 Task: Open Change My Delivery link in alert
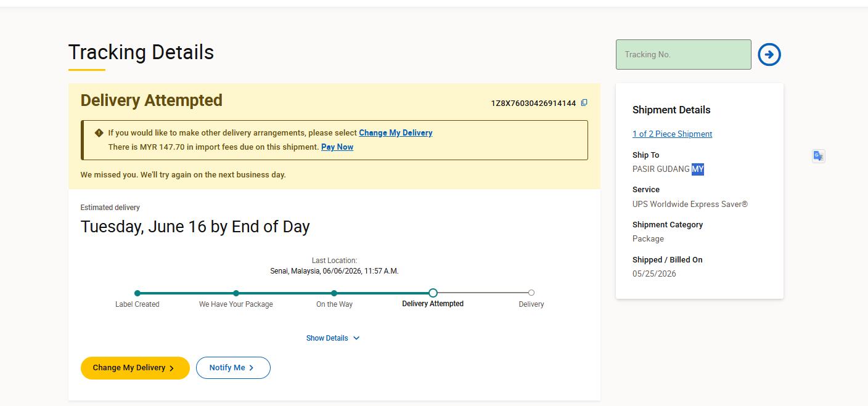[x=396, y=132]
